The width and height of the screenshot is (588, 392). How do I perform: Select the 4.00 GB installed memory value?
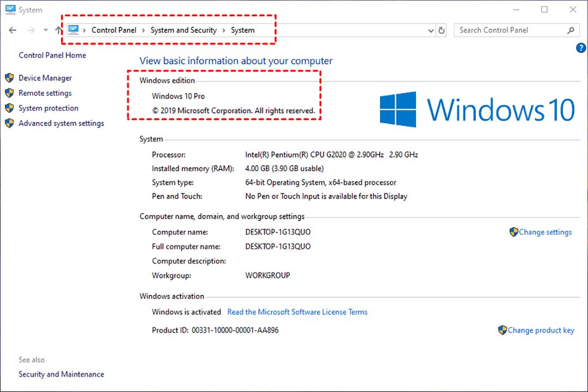(284, 168)
